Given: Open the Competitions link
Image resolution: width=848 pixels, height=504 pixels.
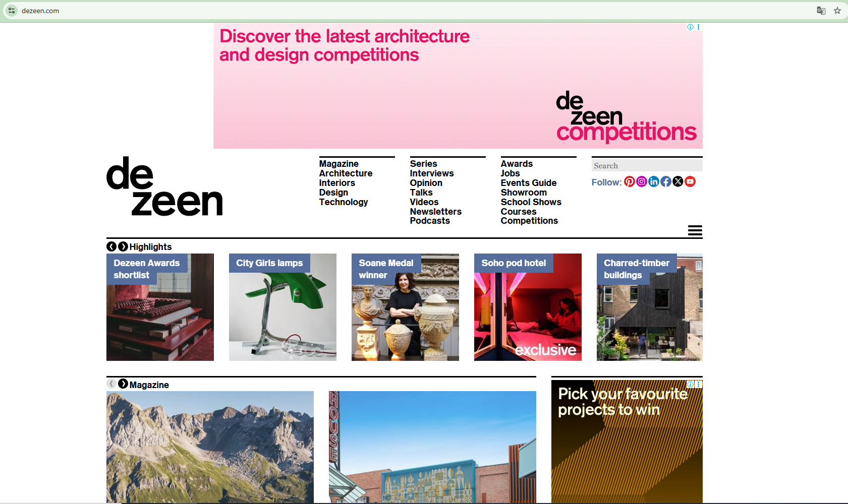Looking at the screenshot, I should [x=529, y=221].
